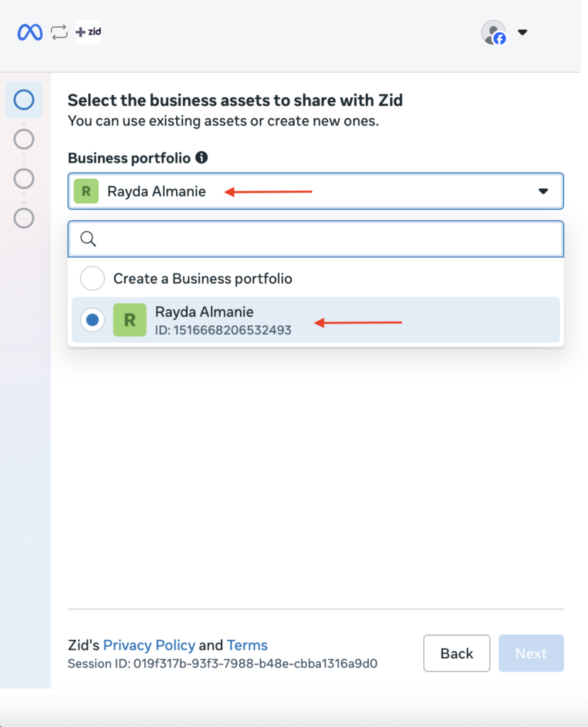The height and width of the screenshot is (727, 588).
Task: Open the Terms link
Action: 247,645
